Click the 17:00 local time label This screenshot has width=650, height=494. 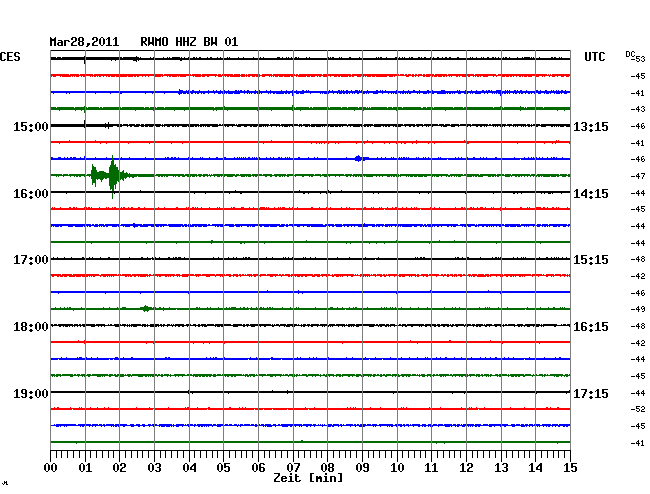[x=31, y=260]
